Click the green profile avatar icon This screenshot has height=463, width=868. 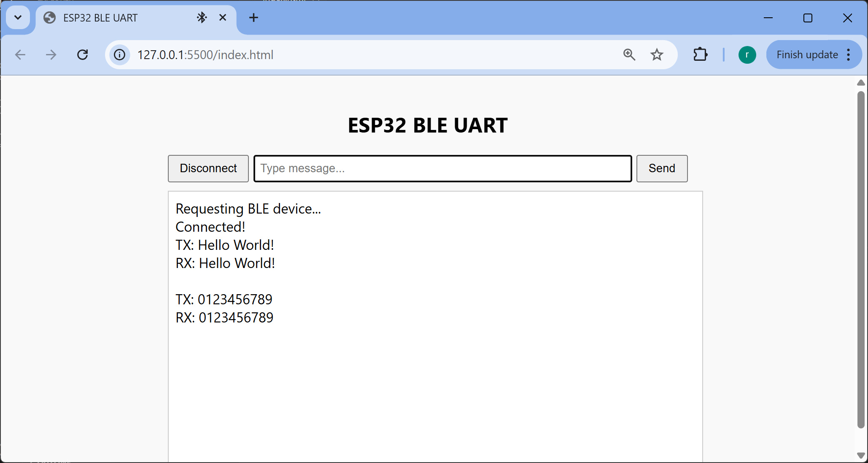(x=747, y=55)
